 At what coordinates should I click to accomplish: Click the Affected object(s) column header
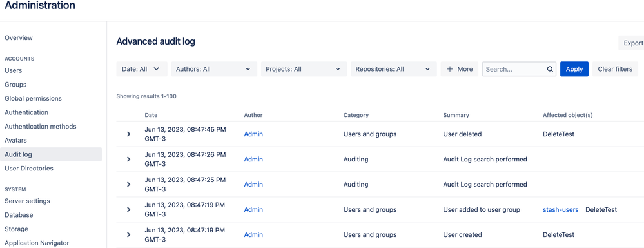(x=567, y=115)
